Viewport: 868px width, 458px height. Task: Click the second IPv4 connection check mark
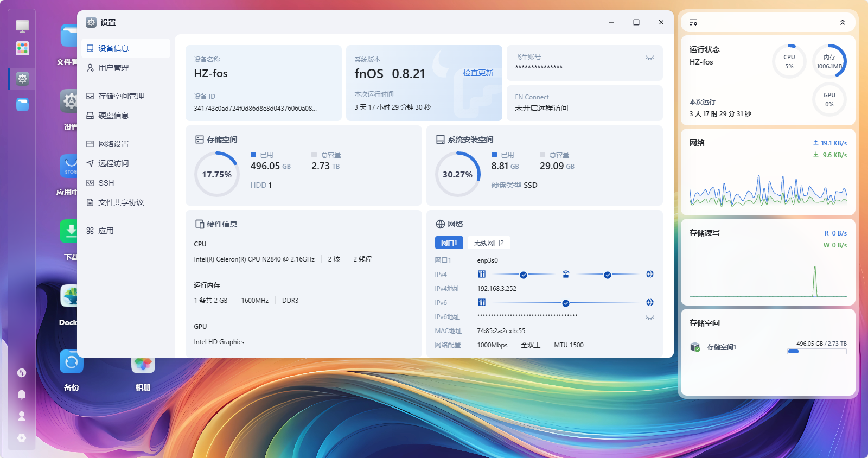[x=608, y=275]
